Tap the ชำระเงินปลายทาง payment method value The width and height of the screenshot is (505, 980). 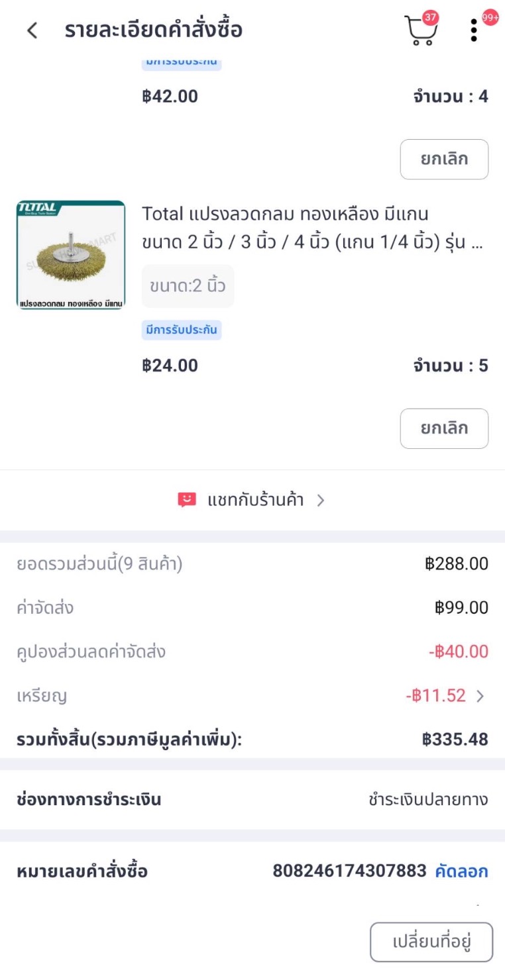[x=428, y=799]
